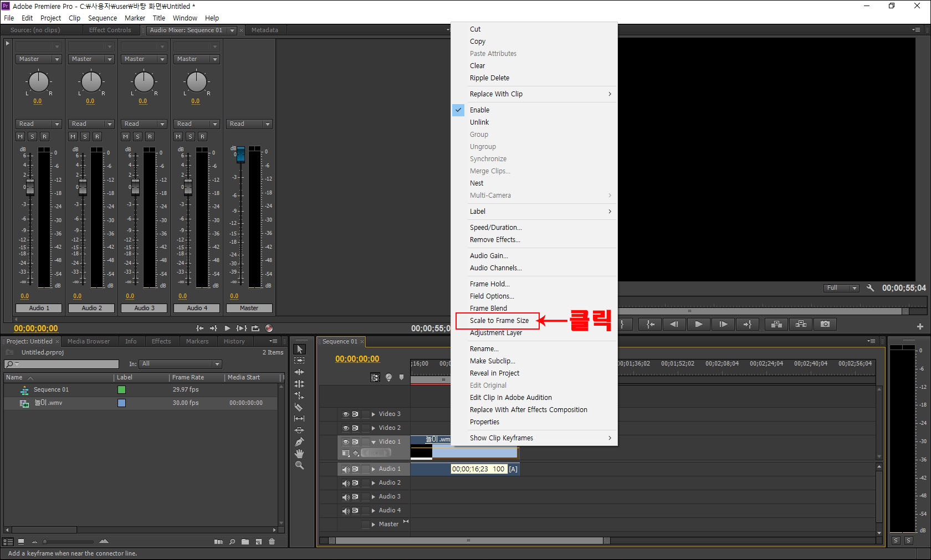Mute Audio 4 track speaker toggle
Image resolution: width=931 pixels, height=560 pixels.
point(346,511)
